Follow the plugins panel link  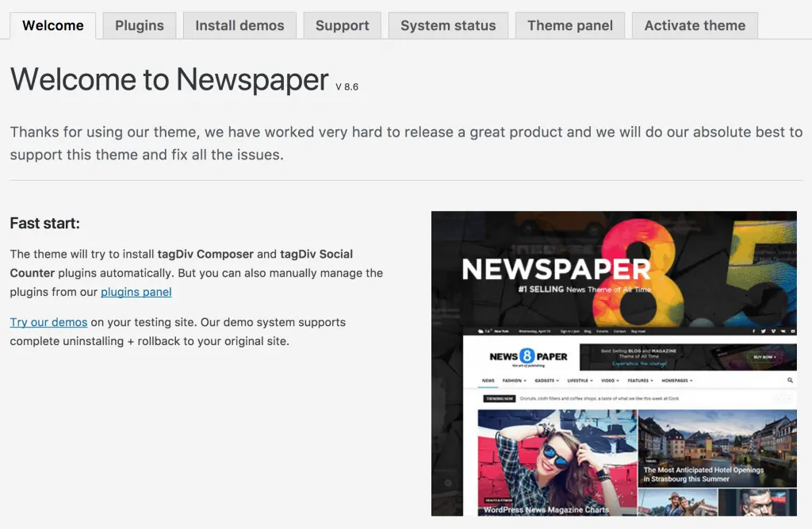pyautogui.click(x=136, y=292)
